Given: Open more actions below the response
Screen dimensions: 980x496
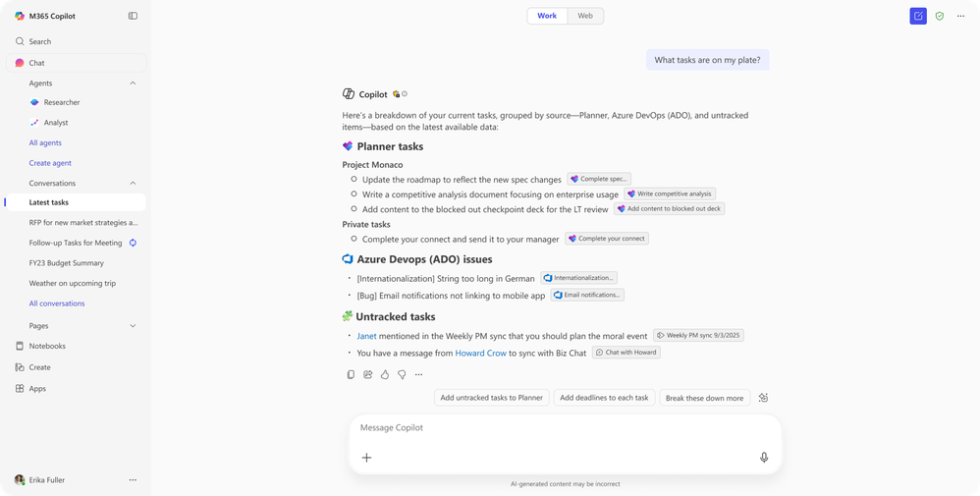Looking at the screenshot, I should [418, 374].
